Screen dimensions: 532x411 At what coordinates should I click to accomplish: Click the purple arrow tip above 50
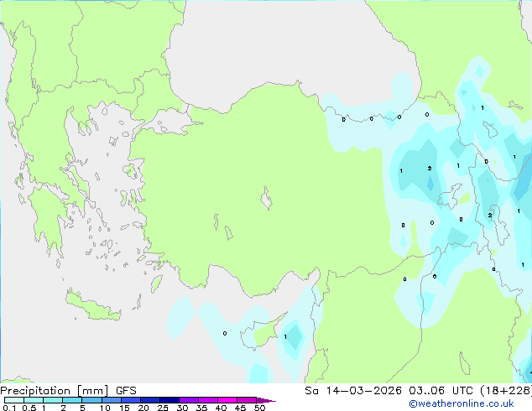coord(266,400)
